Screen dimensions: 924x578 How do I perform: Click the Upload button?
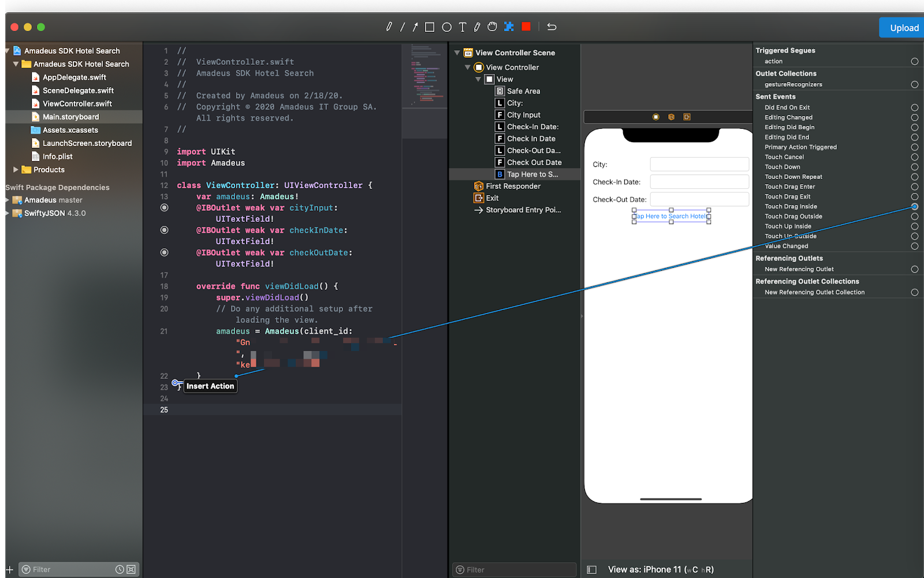[903, 28]
